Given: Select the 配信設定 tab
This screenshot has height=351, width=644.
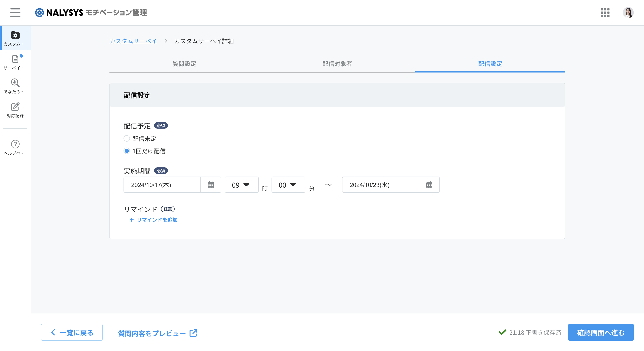Looking at the screenshot, I should (x=490, y=64).
